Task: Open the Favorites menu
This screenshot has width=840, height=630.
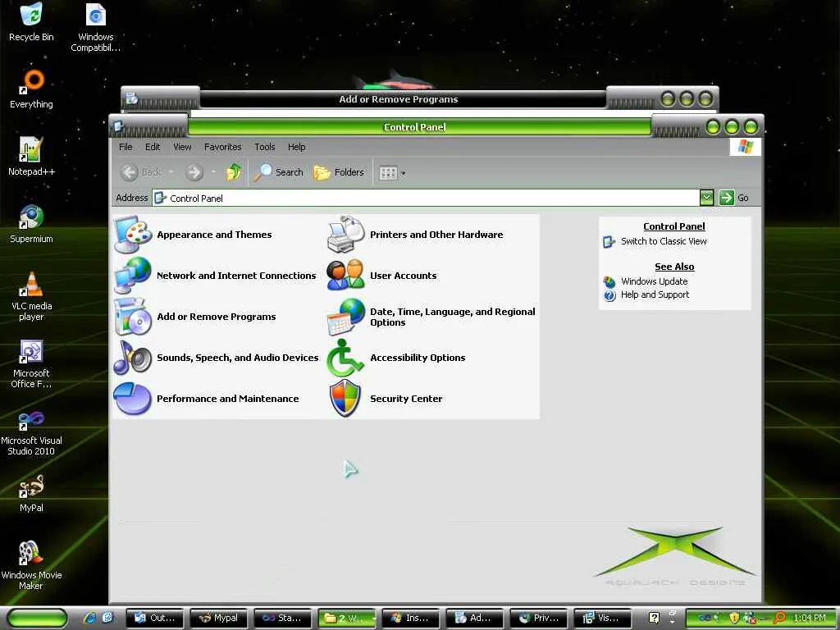Action: pos(222,147)
